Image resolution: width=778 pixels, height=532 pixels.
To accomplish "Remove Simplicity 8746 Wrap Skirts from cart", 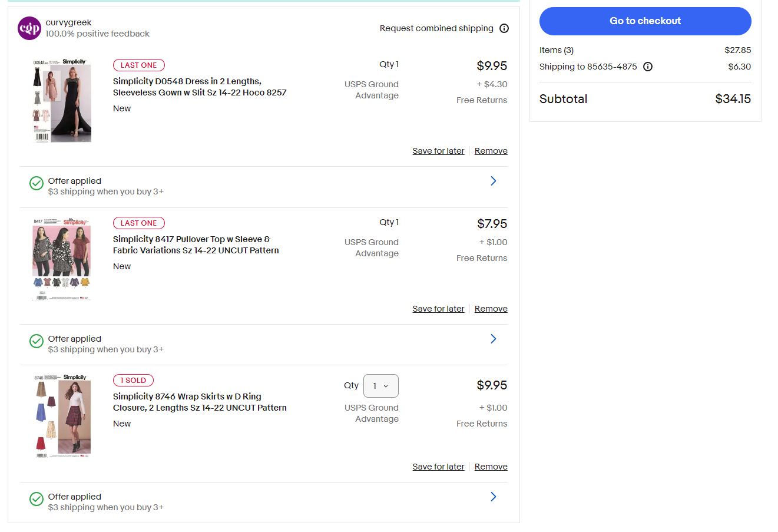I will (491, 467).
